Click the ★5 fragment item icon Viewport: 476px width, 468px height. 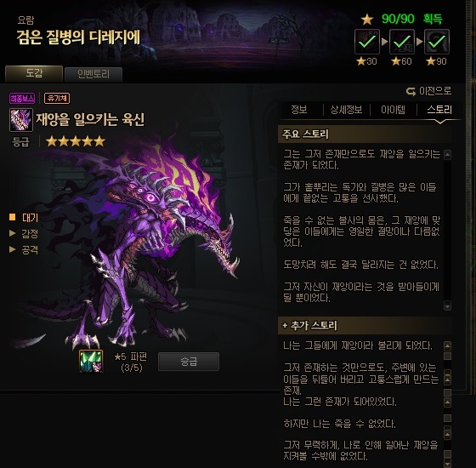click(91, 361)
